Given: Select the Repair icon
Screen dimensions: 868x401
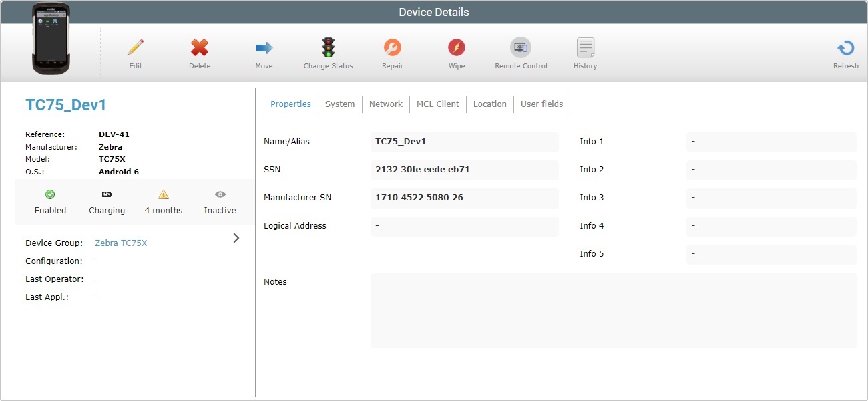Looking at the screenshot, I should click(392, 53).
